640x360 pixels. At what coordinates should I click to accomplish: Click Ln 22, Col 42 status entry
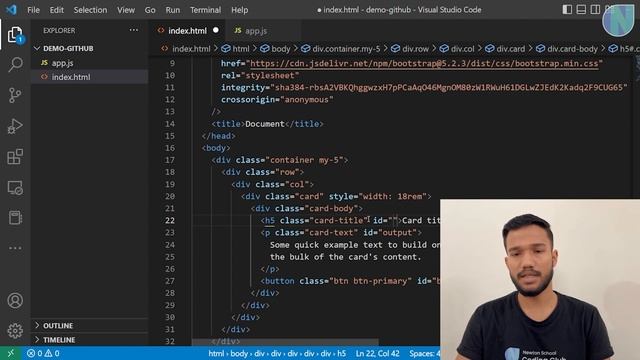click(x=378, y=353)
